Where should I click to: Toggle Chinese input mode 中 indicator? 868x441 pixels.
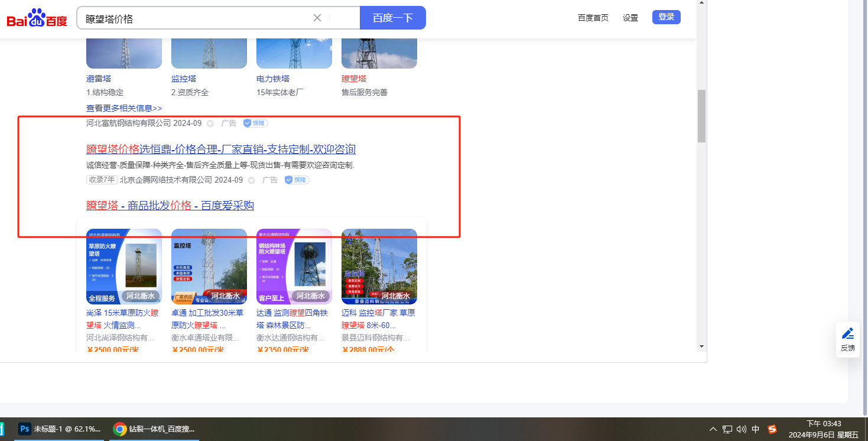pos(756,429)
